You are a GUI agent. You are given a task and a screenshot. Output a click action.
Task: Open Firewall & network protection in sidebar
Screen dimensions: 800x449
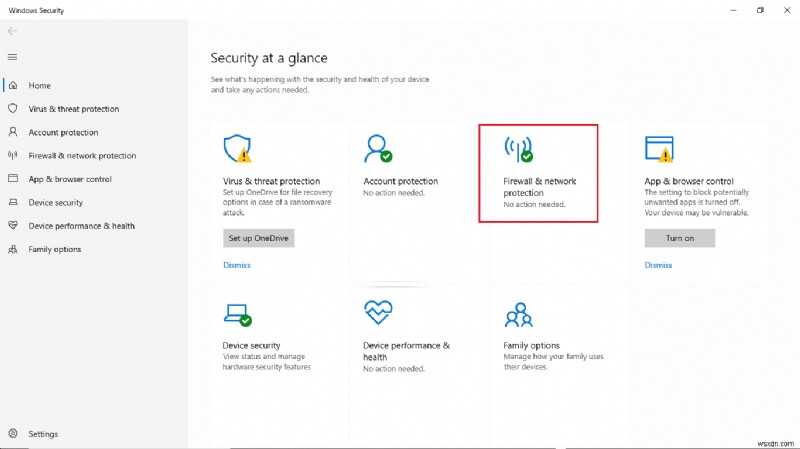pos(82,156)
